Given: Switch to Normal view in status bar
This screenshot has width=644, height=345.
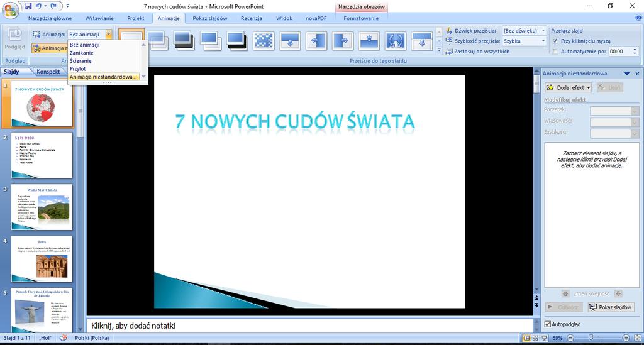Looking at the screenshot, I should coord(526,338).
